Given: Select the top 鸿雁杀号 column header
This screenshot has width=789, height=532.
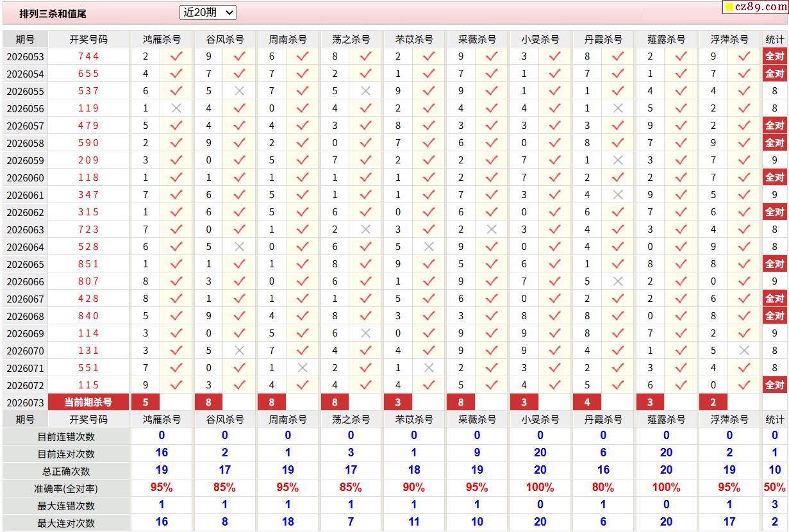Looking at the screenshot, I should coord(162,39).
